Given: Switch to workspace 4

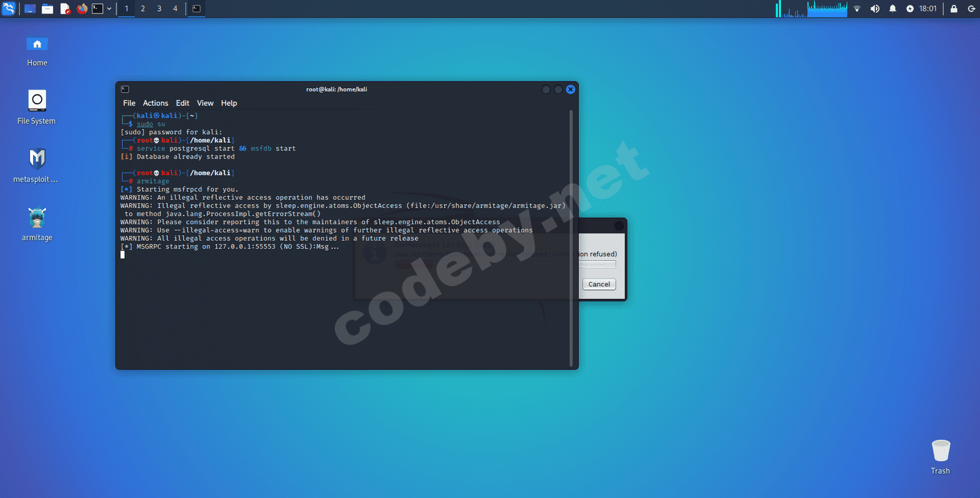Looking at the screenshot, I should [175, 9].
